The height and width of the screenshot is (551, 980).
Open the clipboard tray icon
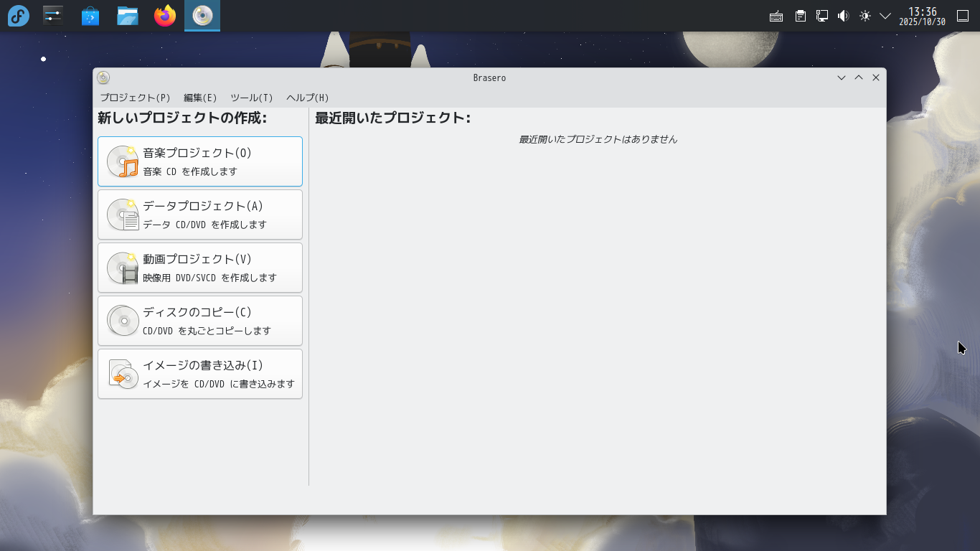pyautogui.click(x=801, y=16)
